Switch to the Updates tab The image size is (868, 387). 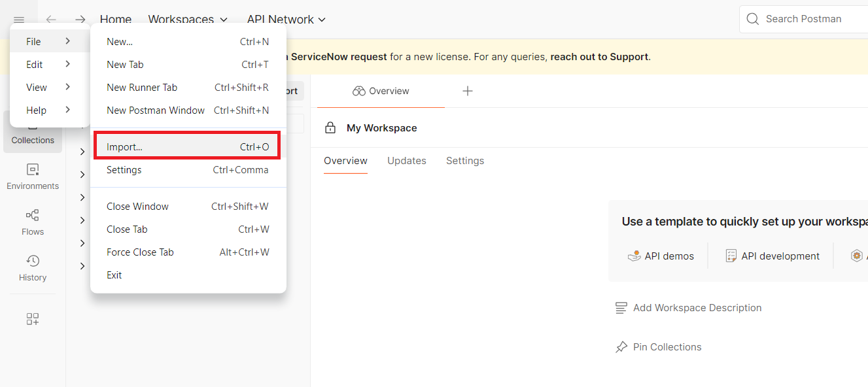point(406,161)
